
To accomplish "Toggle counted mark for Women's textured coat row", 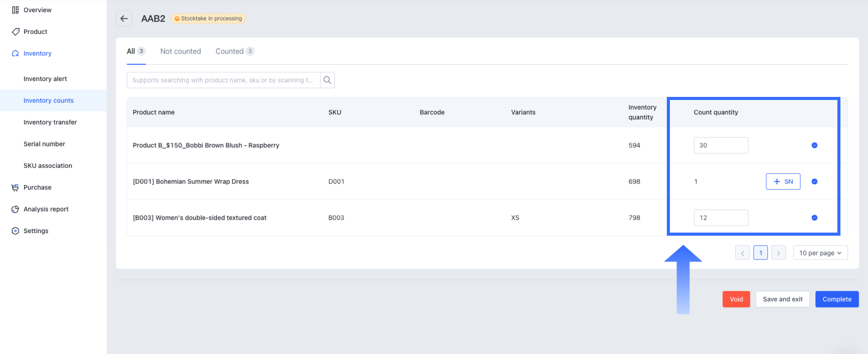I will (x=814, y=218).
